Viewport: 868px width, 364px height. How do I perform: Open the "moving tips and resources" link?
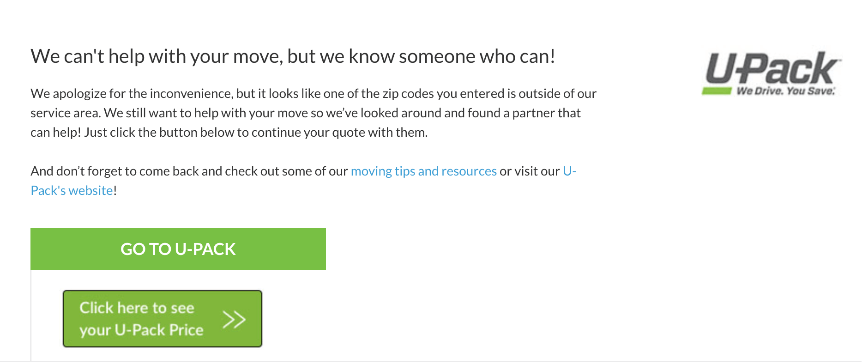[423, 171]
